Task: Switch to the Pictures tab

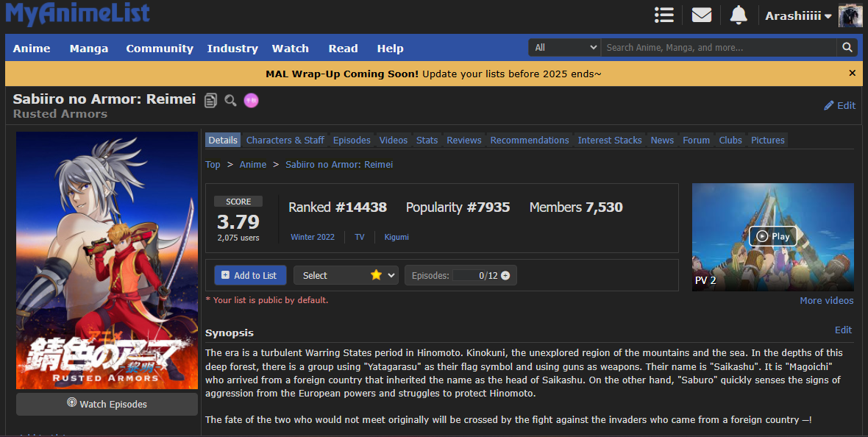Action: tap(767, 140)
